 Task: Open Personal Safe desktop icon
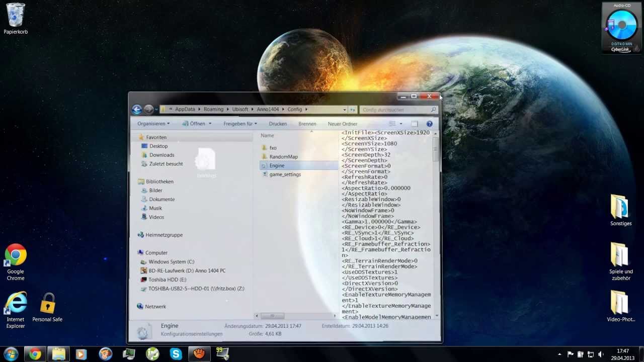click(x=47, y=308)
